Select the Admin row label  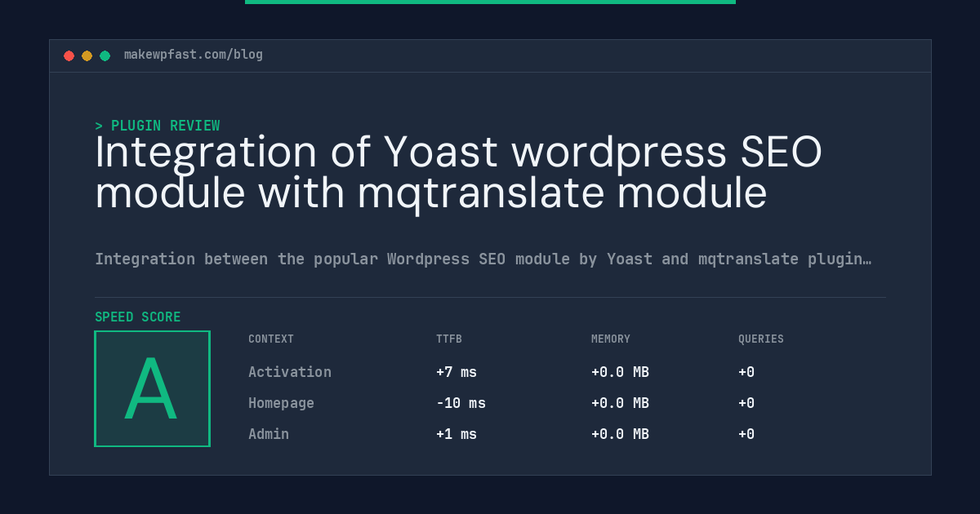pyautogui.click(x=269, y=434)
